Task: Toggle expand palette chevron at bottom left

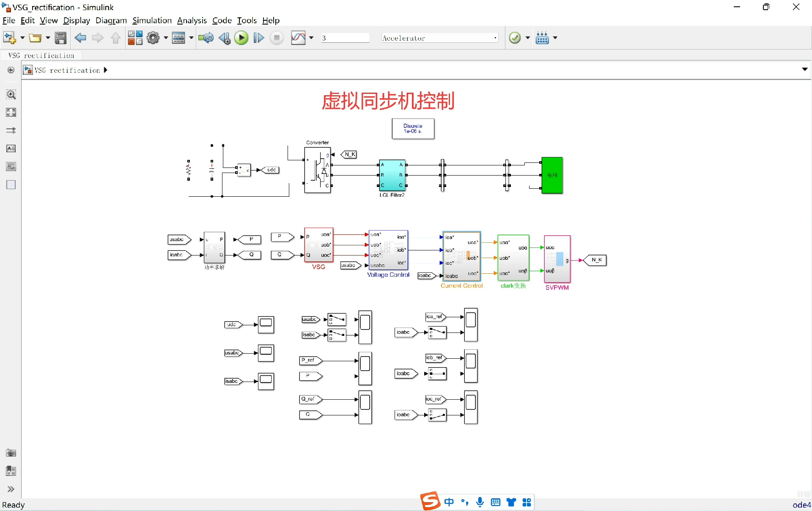Action: tap(11, 489)
